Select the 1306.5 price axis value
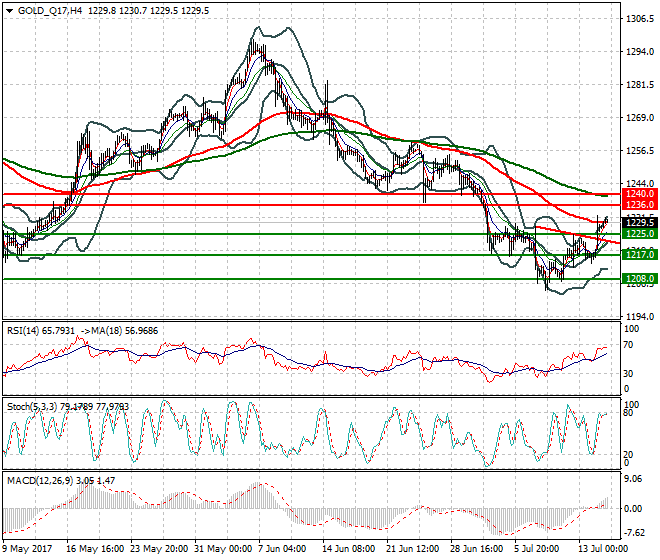Screen dimensions: 660x560 click(x=640, y=19)
